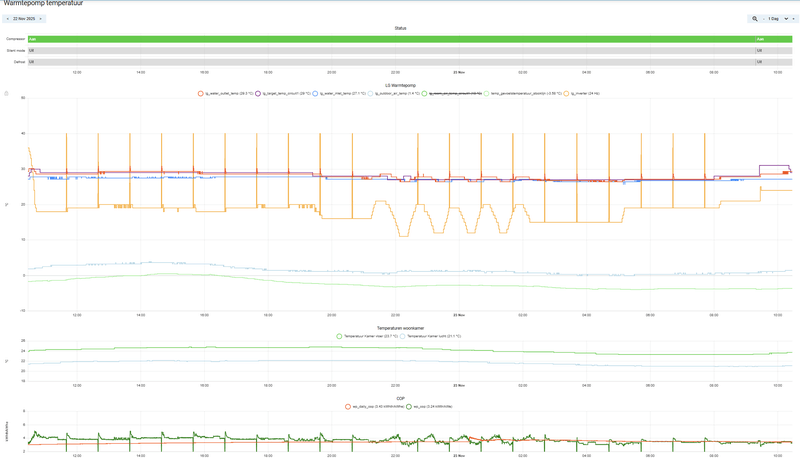Click the Compressor row label
Viewport: 800px width, 459px height.
point(16,39)
